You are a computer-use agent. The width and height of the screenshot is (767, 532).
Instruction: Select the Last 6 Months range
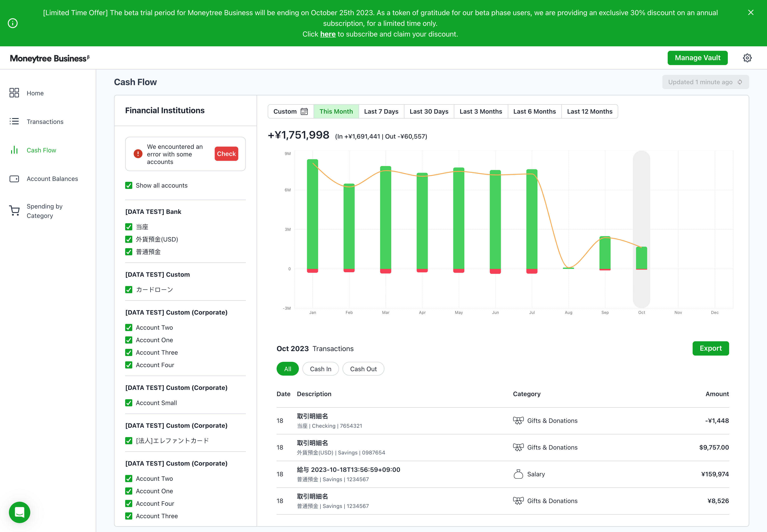(x=534, y=111)
